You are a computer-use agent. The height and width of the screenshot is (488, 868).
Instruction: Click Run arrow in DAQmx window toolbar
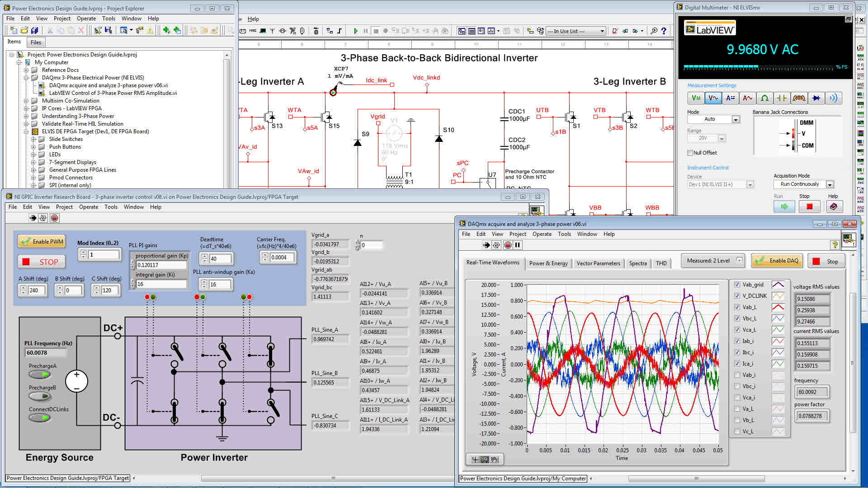point(486,245)
